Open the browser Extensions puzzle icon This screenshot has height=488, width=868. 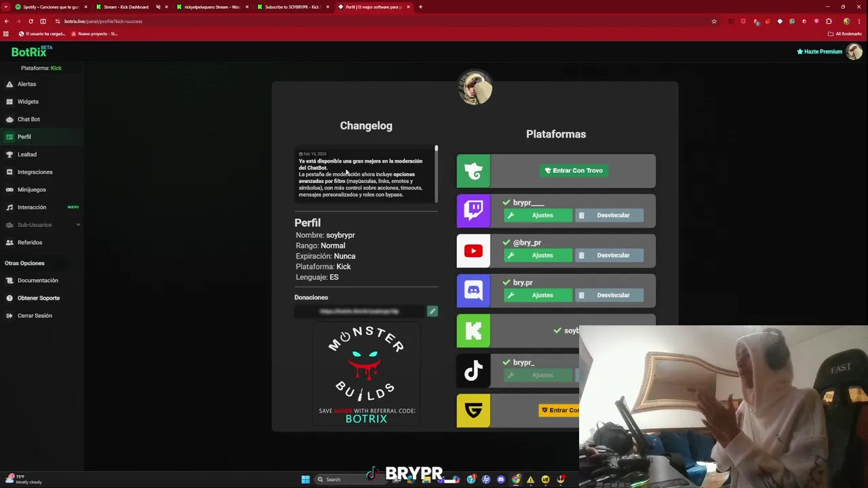829,21
